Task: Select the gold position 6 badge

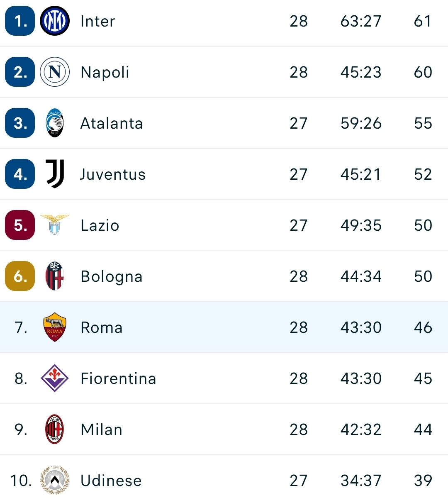Action: tap(20, 276)
